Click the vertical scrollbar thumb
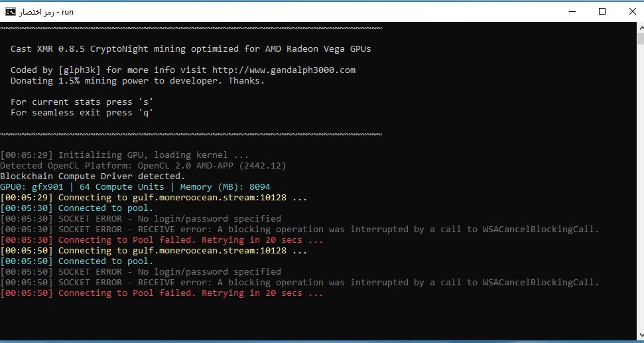 (640, 38)
